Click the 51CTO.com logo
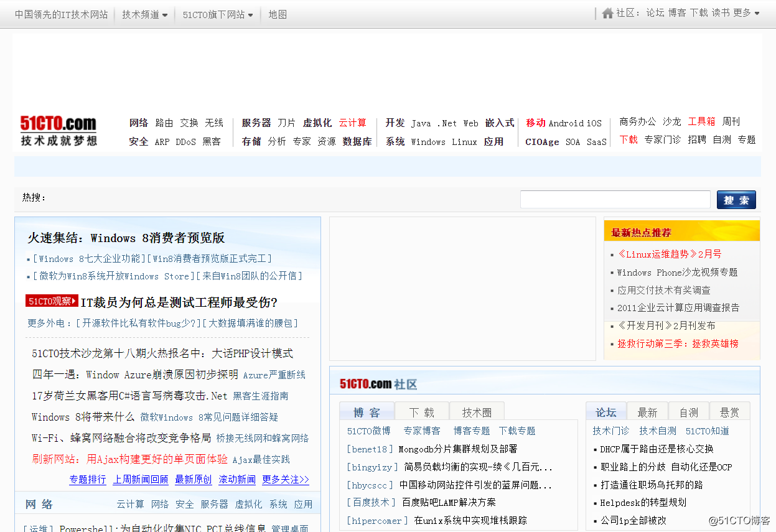776x532 pixels. point(58,131)
